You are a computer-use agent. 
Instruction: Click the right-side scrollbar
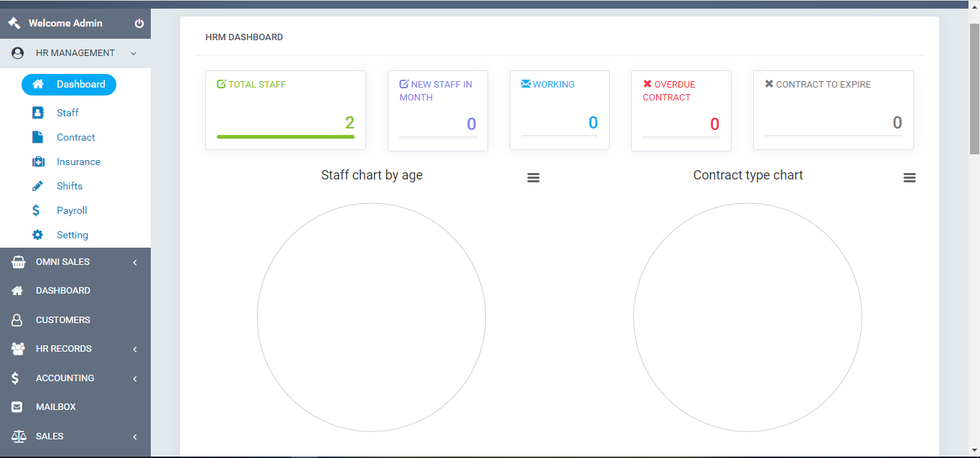975,79
